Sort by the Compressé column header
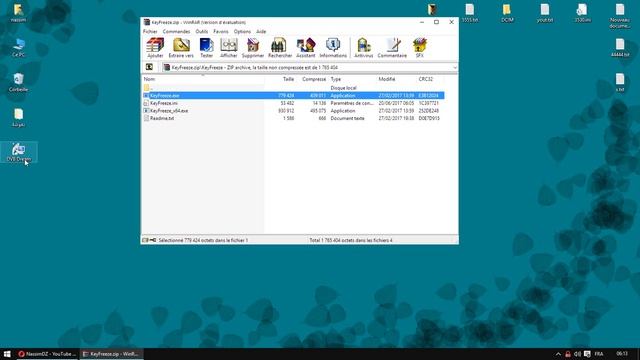The width and height of the screenshot is (640, 360). pyautogui.click(x=313, y=79)
